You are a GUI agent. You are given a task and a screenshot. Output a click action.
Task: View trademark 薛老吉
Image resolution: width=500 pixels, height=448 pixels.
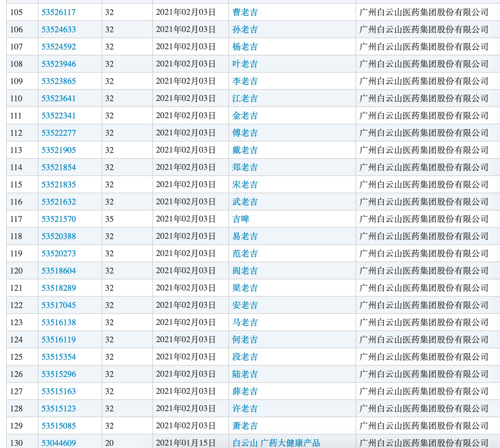pos(245,391)
